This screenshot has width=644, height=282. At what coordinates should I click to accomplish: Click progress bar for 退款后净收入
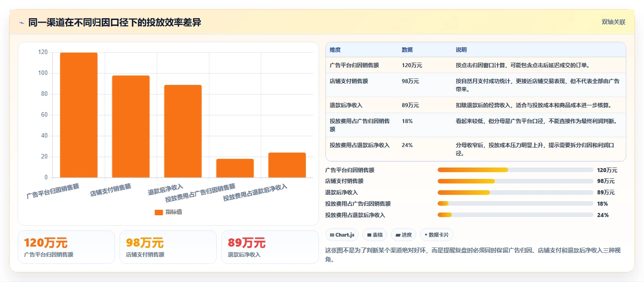coord(515,193)
